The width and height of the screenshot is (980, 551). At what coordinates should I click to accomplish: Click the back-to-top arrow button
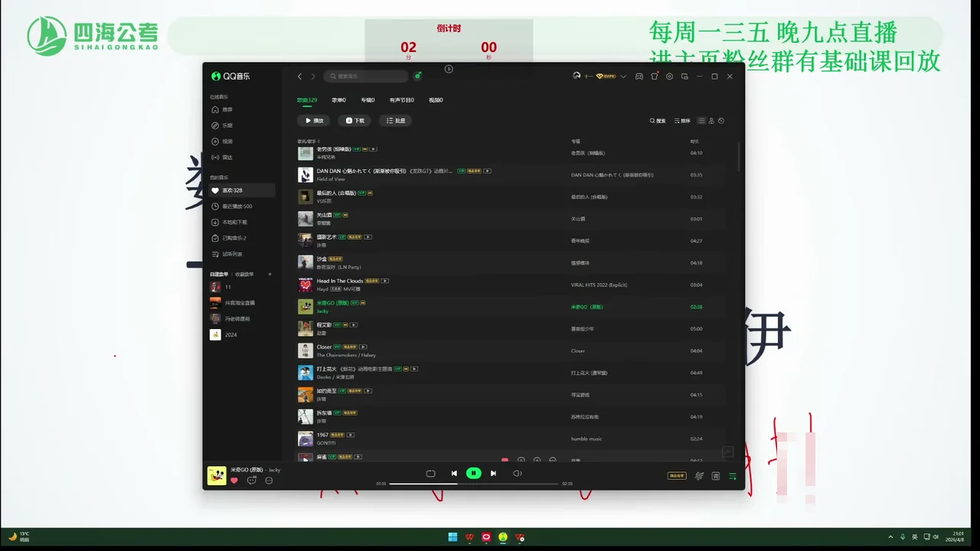coord(728,452)
